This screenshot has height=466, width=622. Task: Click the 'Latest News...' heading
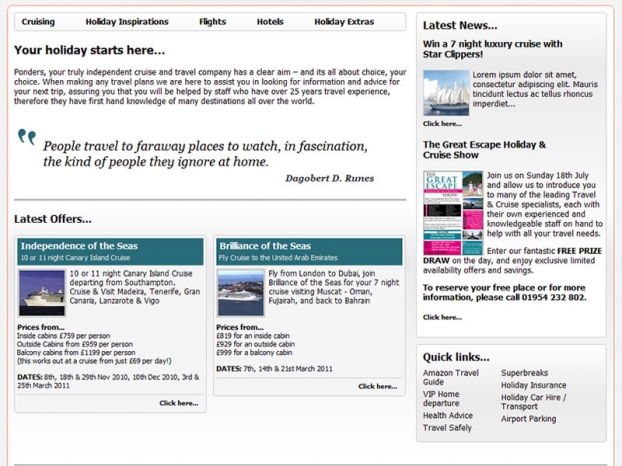(460, 26)
